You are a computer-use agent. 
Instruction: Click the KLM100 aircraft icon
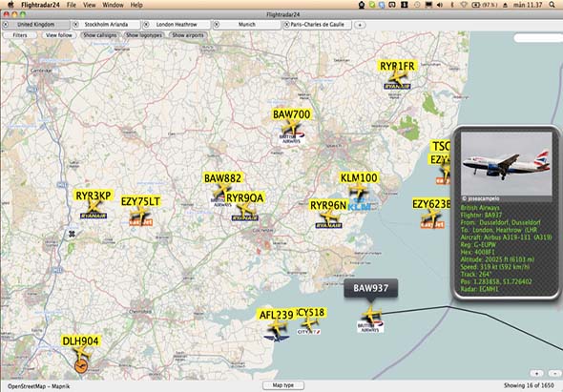tap(359, 190)
